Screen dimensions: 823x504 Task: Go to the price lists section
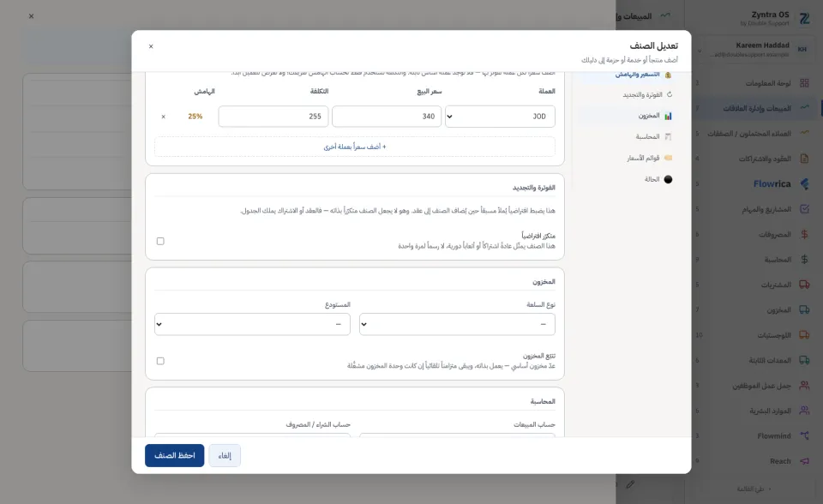point(628,158)
